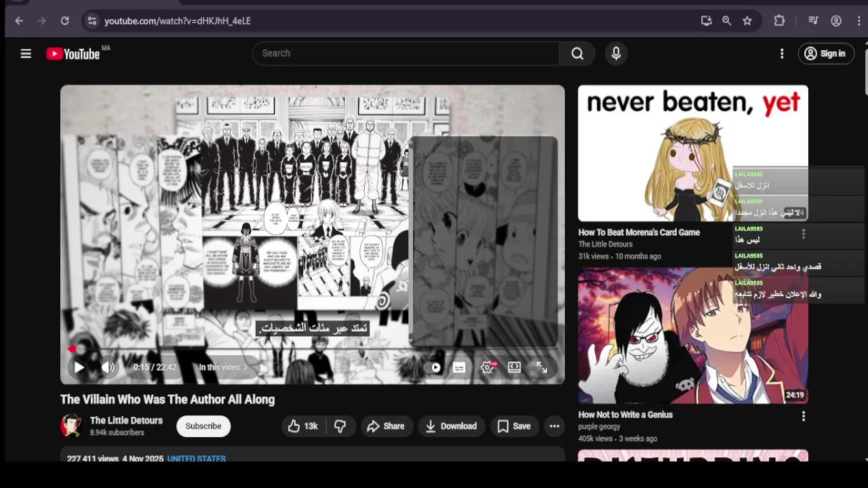868x488 pixels.
Task: Open 'never beaten, yet' thumbnail
Action: [693, 153]
